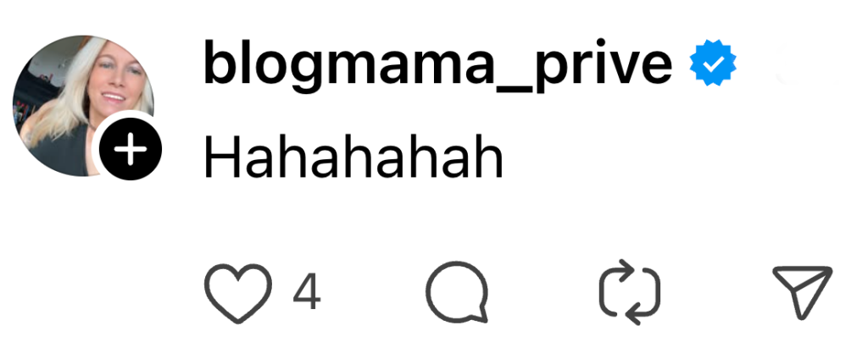Image resolution: width=868 pixels, height=342 pixels.
Task: Repost using the circular arrows icon
Action: (x=630, y=292)
